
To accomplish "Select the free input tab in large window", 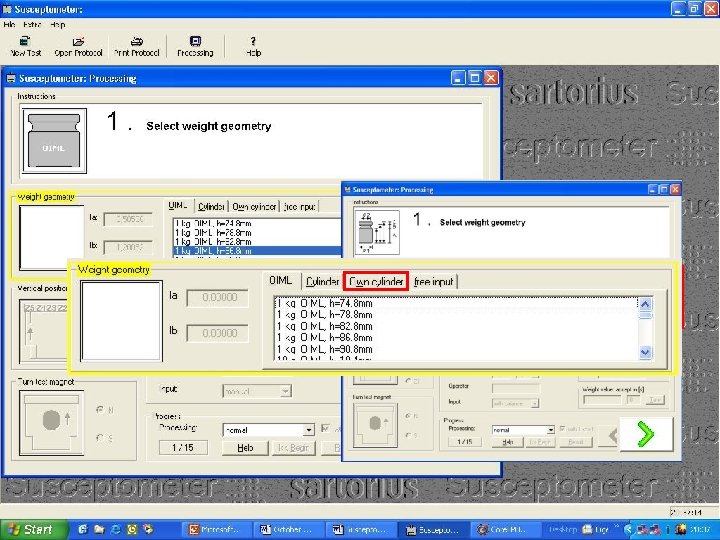I will [299, 207].
